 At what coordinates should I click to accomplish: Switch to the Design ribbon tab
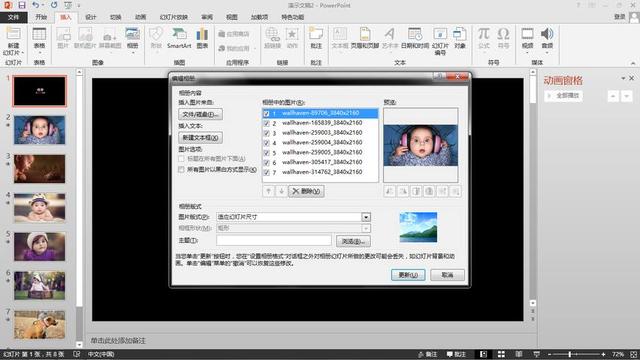[x=91, y=17]
